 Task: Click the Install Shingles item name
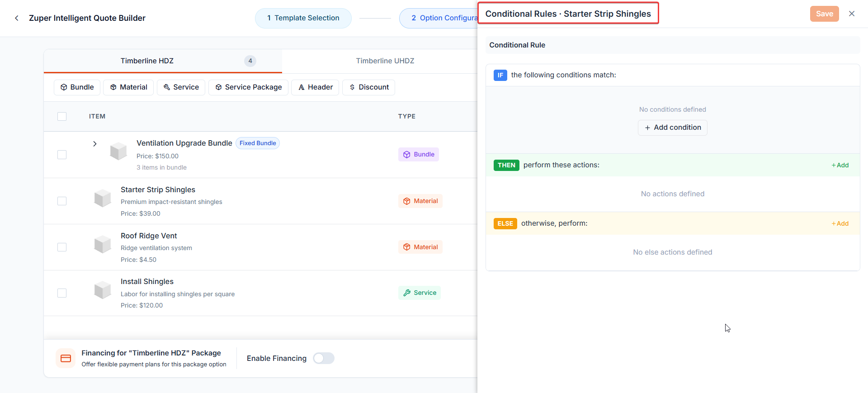click(147, 281)
